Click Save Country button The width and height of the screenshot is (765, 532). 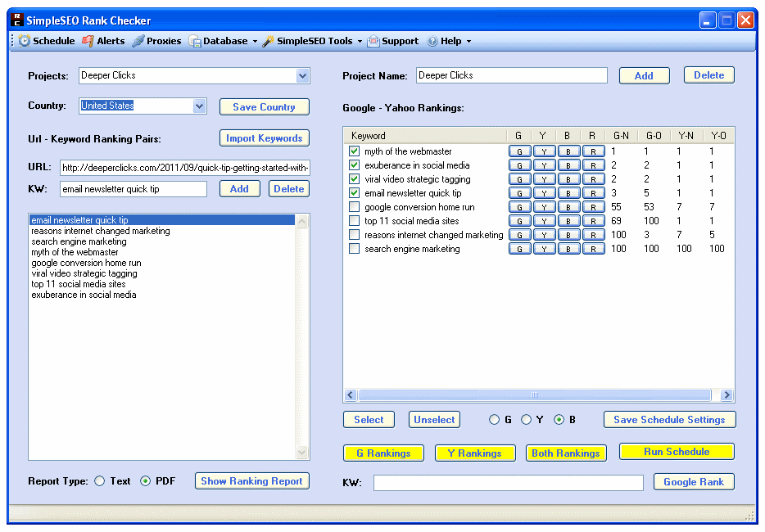264,106
